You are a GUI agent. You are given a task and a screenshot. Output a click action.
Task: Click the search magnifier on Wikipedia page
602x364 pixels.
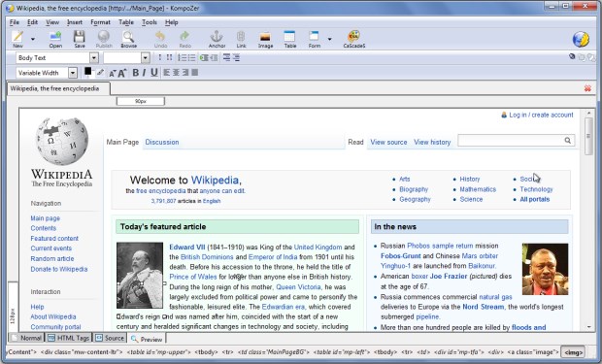tap(567, 141)
